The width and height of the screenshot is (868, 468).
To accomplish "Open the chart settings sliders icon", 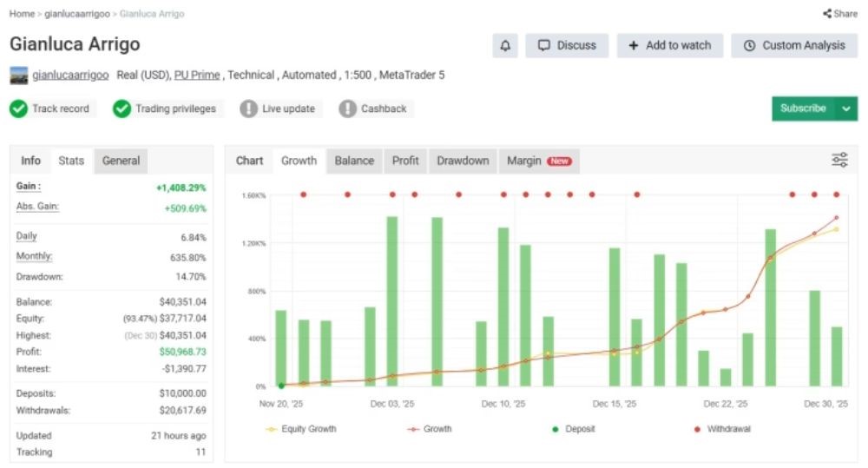I will pyautogui.click(x=839, y=160).
